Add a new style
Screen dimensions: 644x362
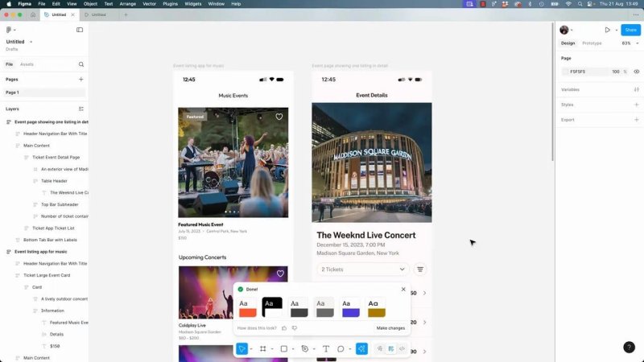coord(636,105)
